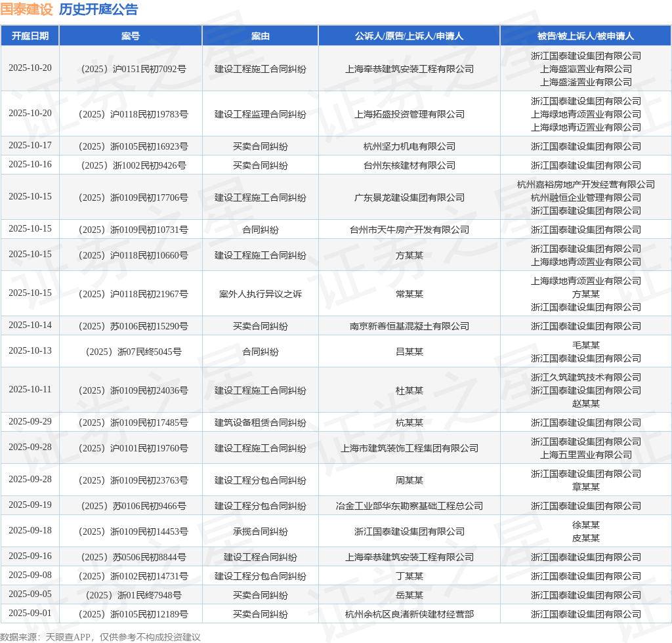
Task: Click defendant 徐某某
Action: coord(586,525)
